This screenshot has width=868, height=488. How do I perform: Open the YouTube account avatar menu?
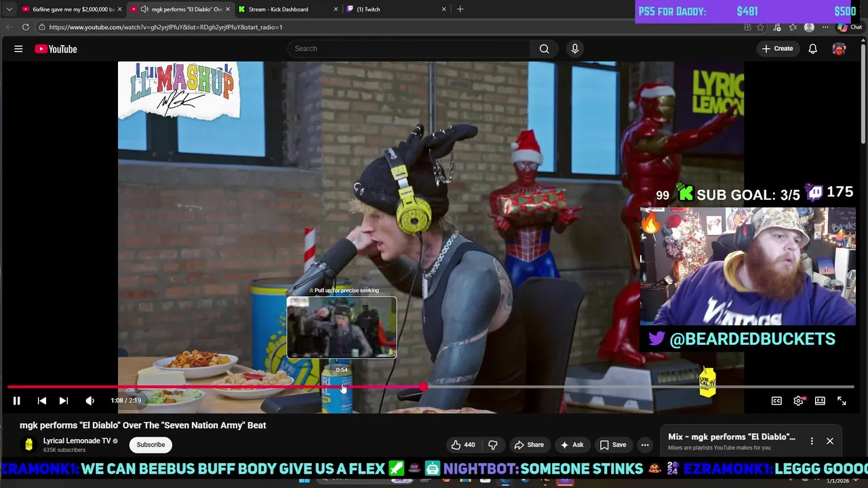coord(839,49)
